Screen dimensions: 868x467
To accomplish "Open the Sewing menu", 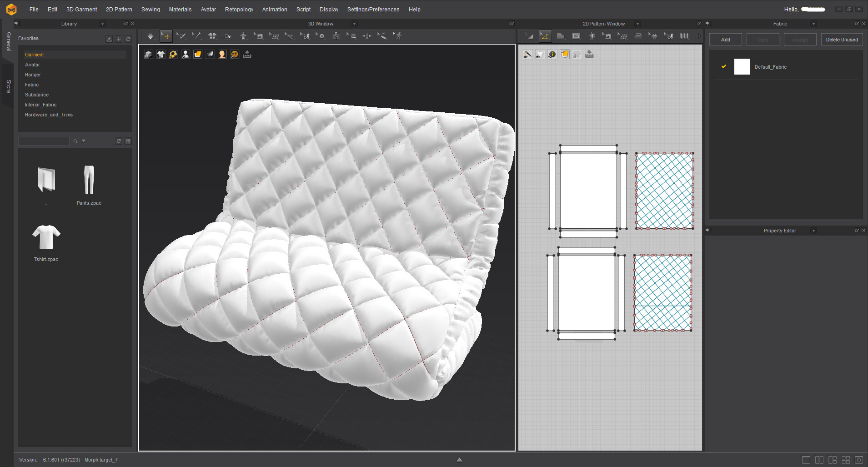I will point(151,9).
